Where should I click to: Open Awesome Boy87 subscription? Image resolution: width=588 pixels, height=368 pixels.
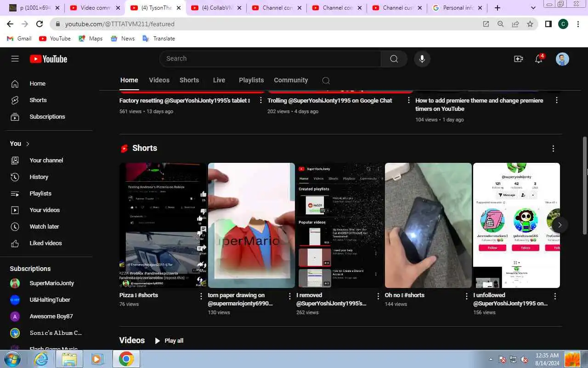pyautogui.click(x=51, y=316)
